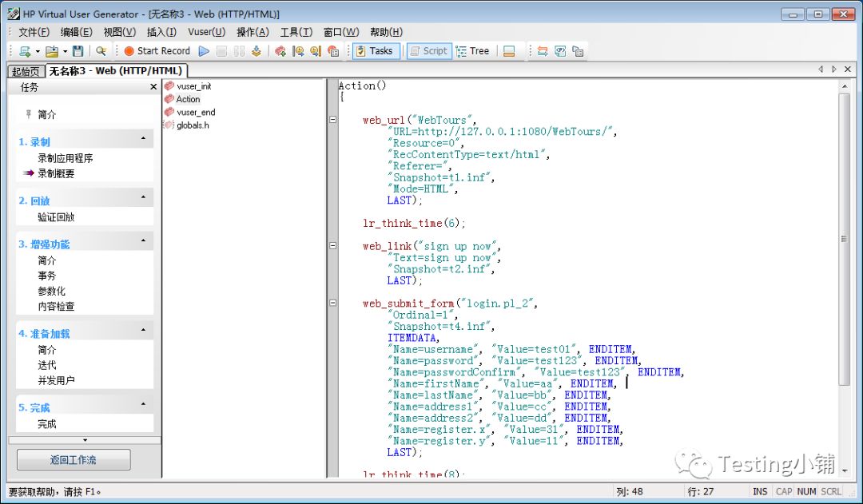Image resolution: width=863 pixels, height=504 pixels.
Task: Open globals.h in script tree
Action: pos(186,125)
